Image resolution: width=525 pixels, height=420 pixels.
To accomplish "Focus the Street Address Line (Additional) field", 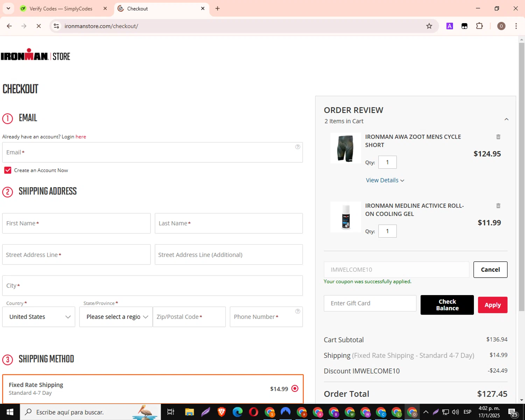I will tap(229, 254).
